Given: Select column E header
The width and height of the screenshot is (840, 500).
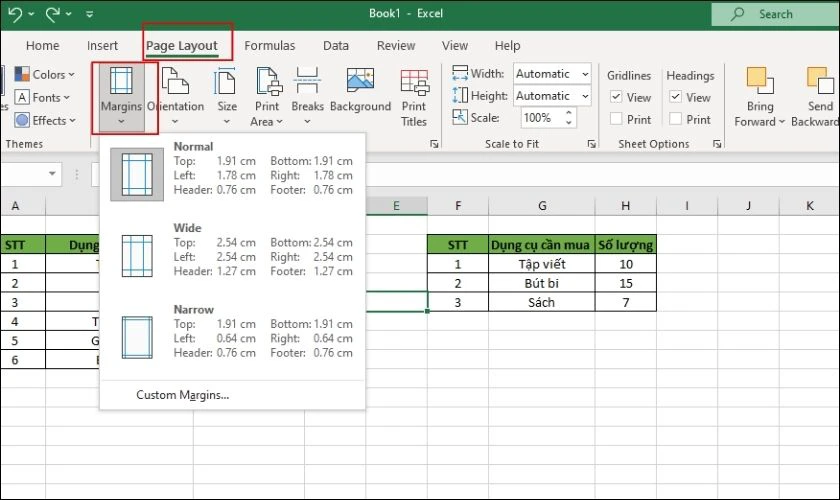Looking at the screenshot, I should 396,206.
